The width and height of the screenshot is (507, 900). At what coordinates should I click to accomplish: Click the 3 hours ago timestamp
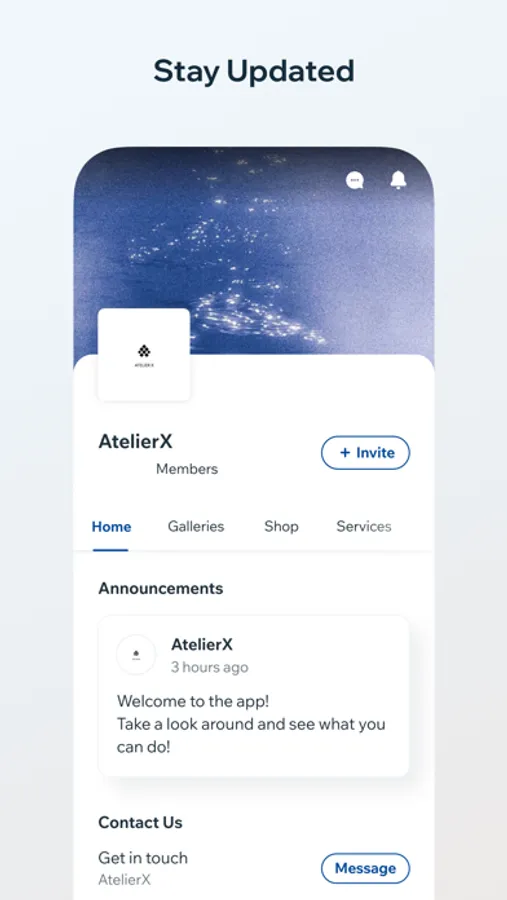point(210,668)
